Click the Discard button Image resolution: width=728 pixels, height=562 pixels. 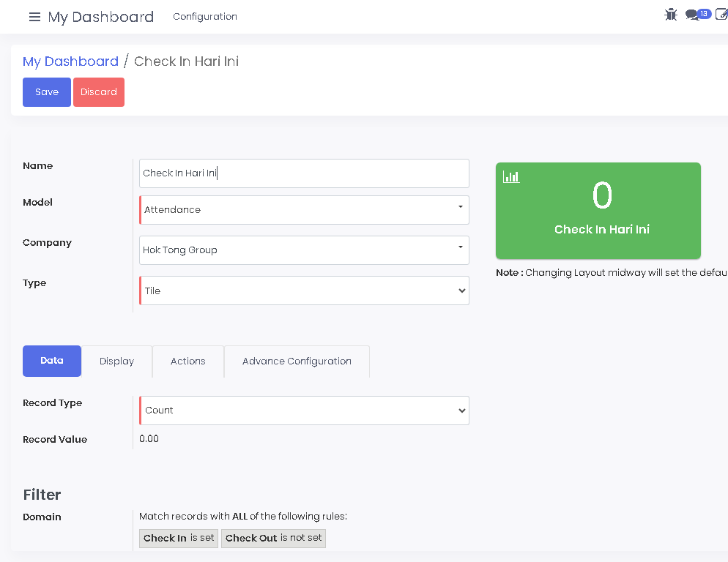tap(99, 91)
